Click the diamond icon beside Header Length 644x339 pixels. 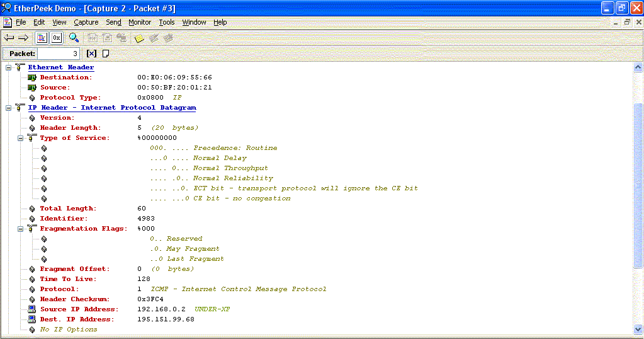point(32,128)
